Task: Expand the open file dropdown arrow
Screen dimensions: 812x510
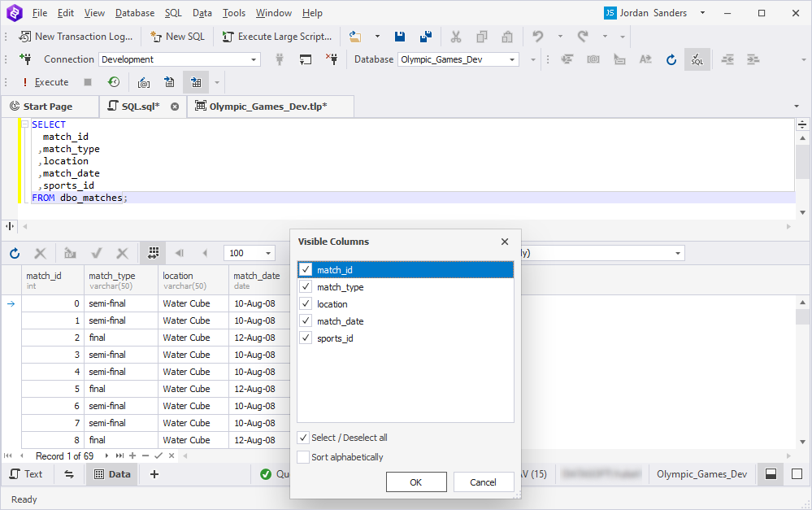Action: click(377, 37)
